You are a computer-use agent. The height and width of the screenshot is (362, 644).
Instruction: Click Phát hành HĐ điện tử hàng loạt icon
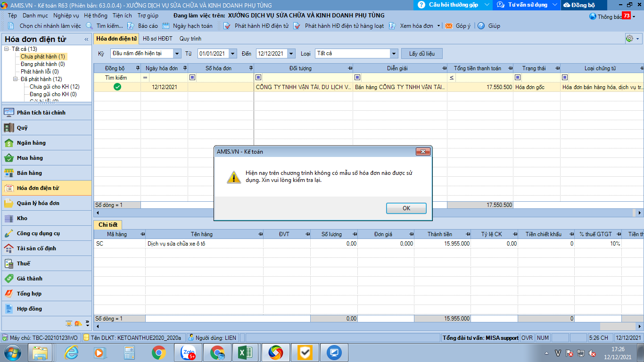[297, 26]
